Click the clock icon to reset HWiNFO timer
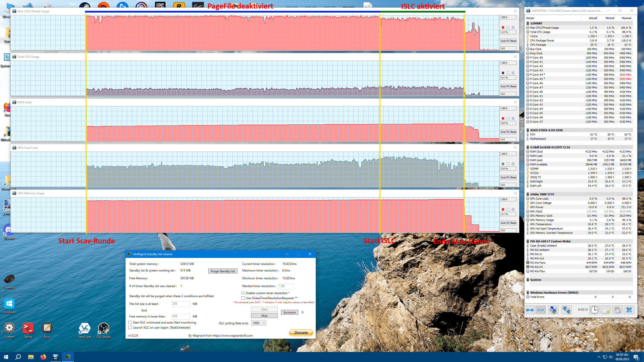 [594, 310]
